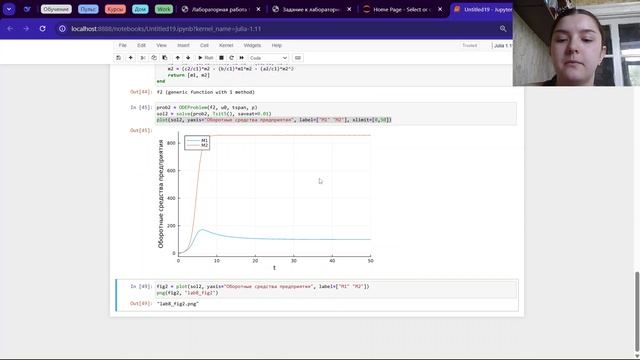Open the Обучение tab group
The width and height of the screenshot is (640, 360).
point(56,9)
